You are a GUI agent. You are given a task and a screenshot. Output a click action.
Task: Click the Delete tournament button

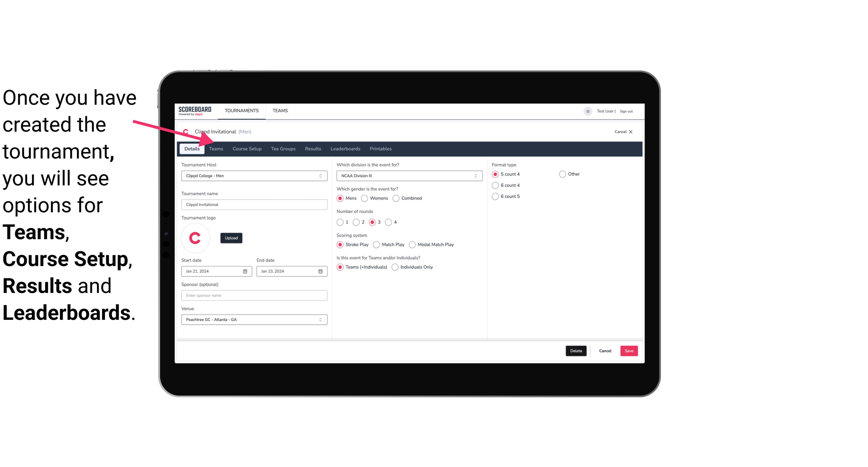pos(575,351)
